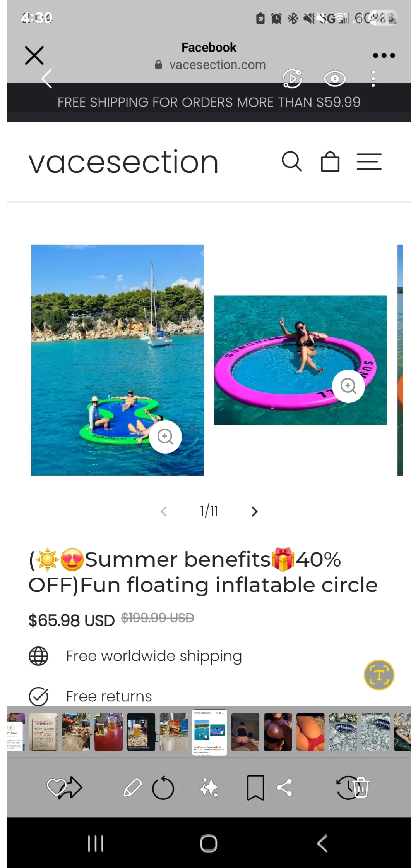This screenshot has height=868, width=418.
Task: Open the shopping bag cart icon
Action: click(x=330, y=162)
